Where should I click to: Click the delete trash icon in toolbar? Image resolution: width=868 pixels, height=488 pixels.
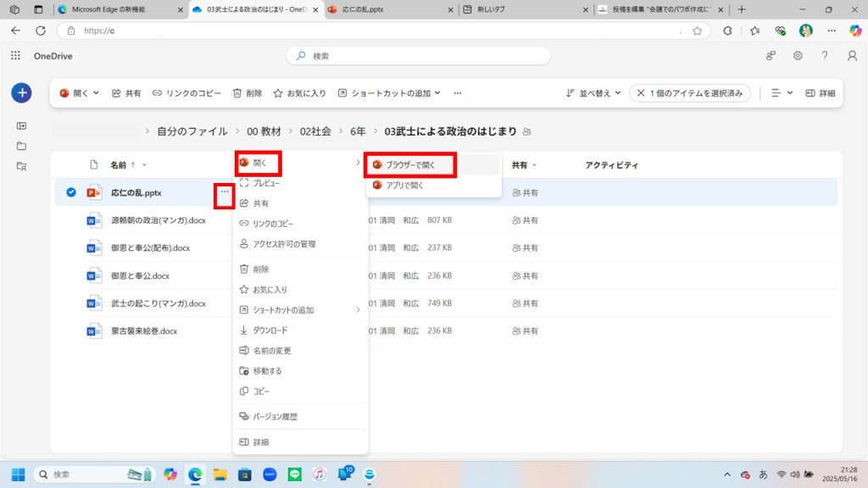tap(247, 93)
